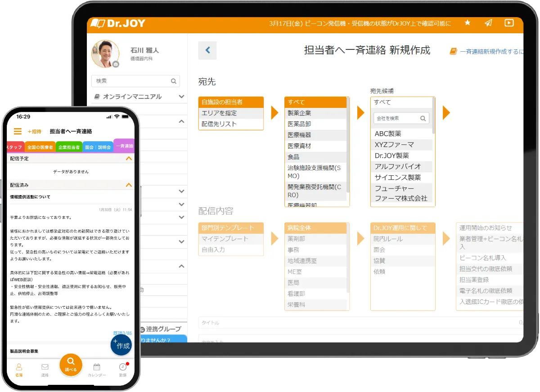Select 製薬企業 in the category list
540x392 pixels.
click(x=315, y=113)
